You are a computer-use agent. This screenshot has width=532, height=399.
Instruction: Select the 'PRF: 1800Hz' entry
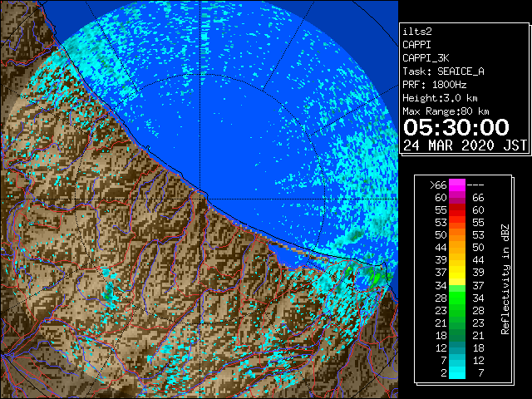coord(435,85)
